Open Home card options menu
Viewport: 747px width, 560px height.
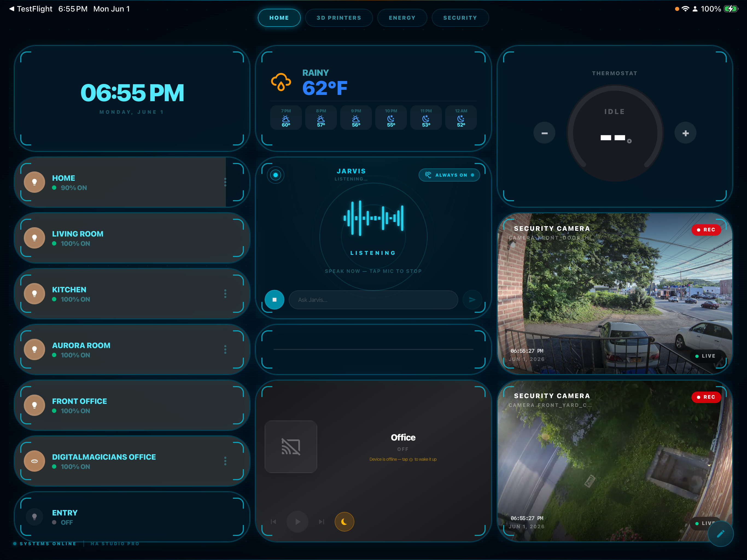(x=225, y=182)
